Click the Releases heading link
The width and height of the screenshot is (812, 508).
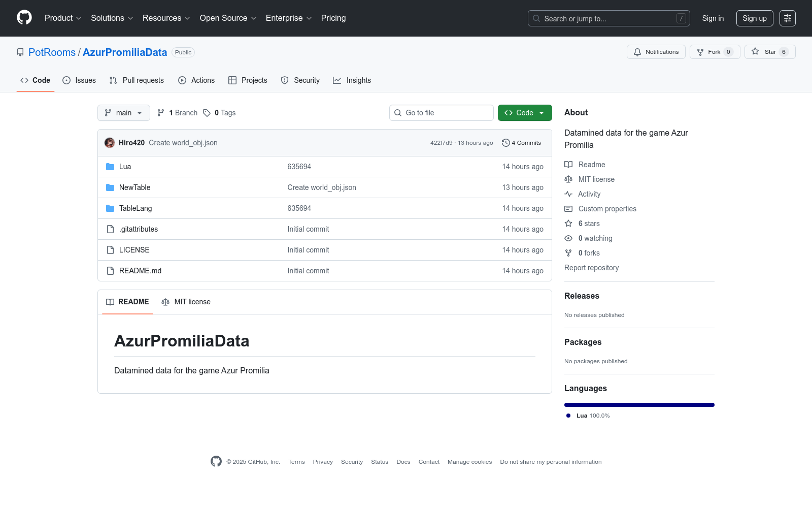pos(582,296)
